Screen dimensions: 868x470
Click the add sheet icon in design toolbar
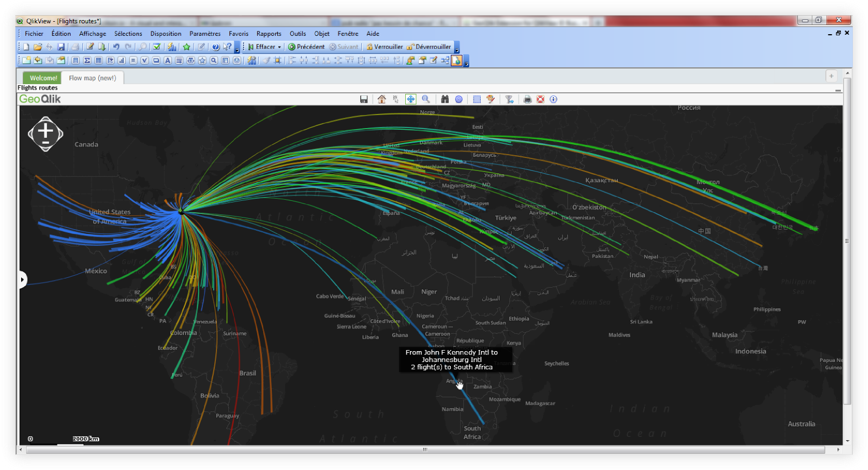(26, 60)
